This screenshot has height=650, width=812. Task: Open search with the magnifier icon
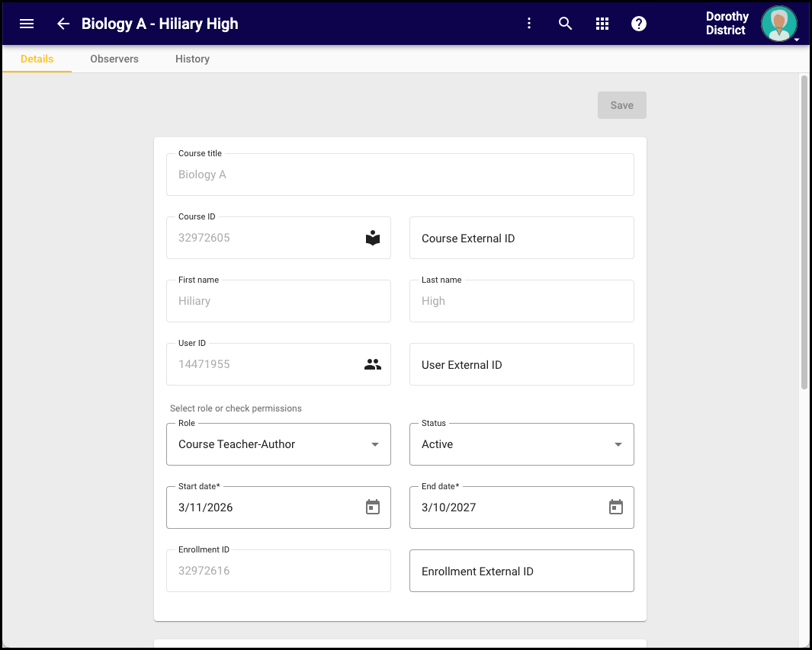pos(565,24)
